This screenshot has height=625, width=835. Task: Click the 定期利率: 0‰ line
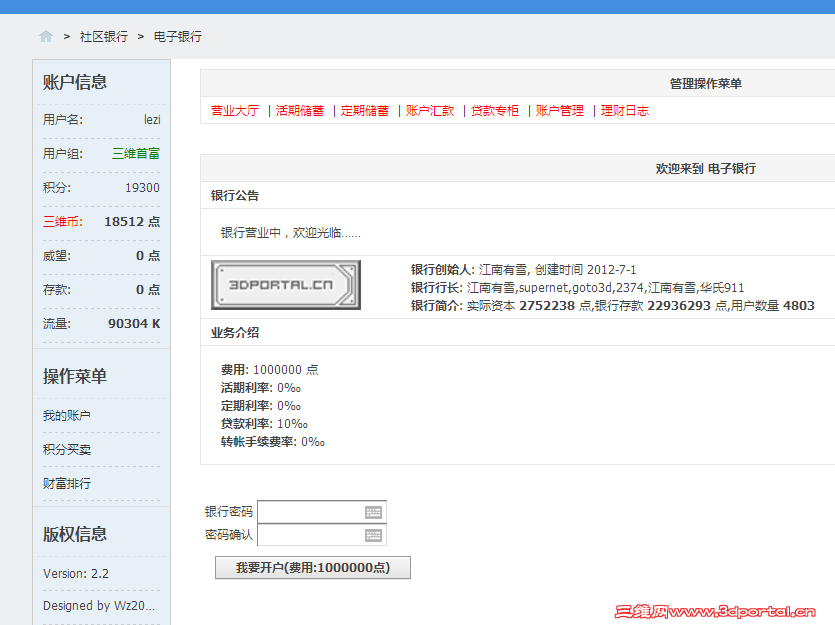(261, 406)
